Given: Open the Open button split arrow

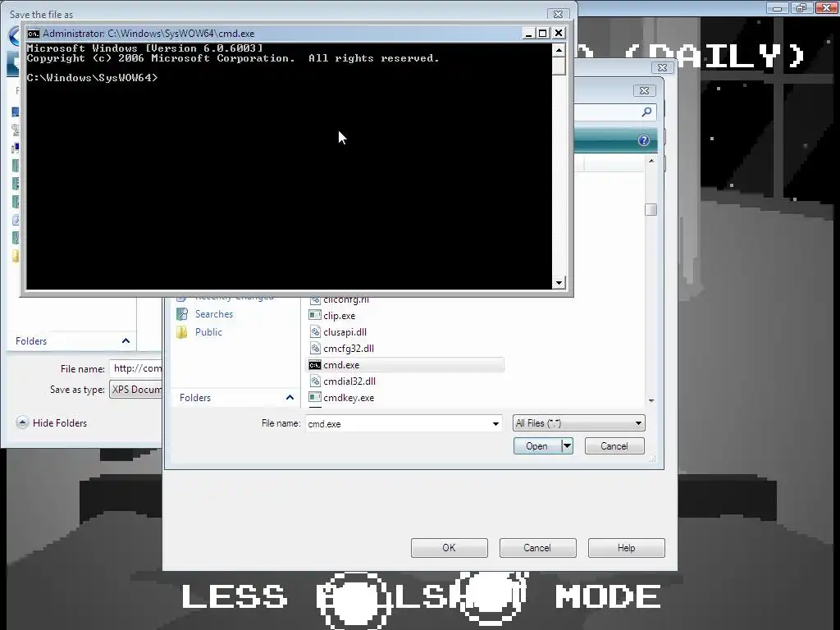Looking at the screenshot, I should coord(568,446).
